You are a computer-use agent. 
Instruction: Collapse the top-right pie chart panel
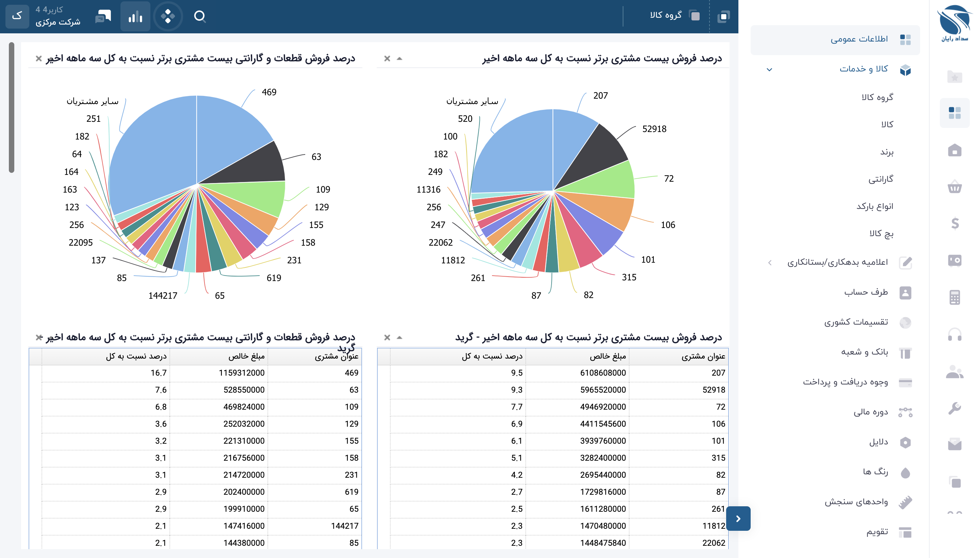[399, 59]
